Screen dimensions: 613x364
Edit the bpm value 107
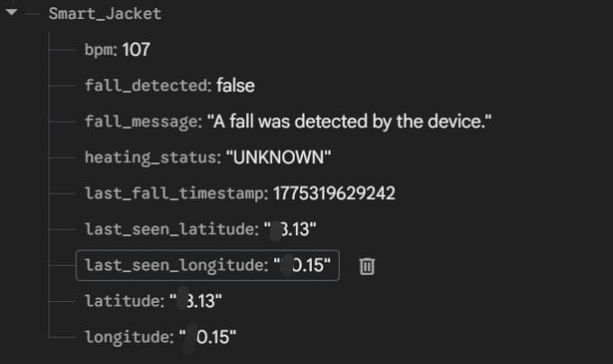click(x=136, y=50)
